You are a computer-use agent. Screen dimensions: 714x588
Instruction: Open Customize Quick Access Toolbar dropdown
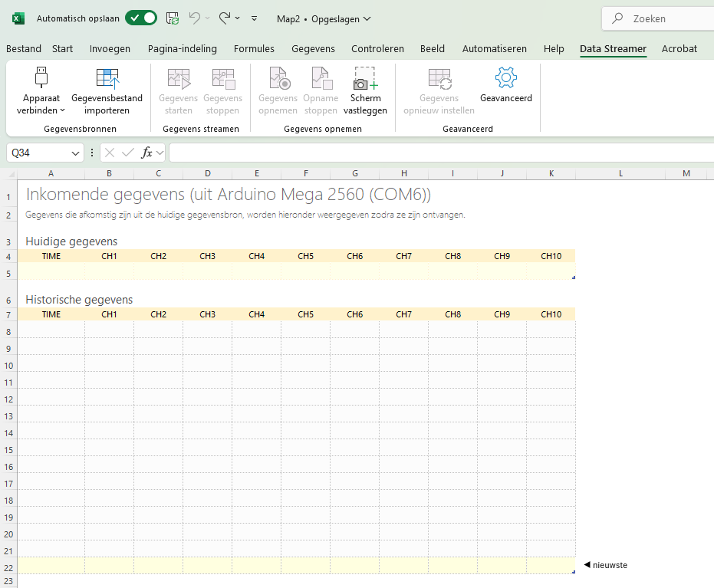point(254,18)
